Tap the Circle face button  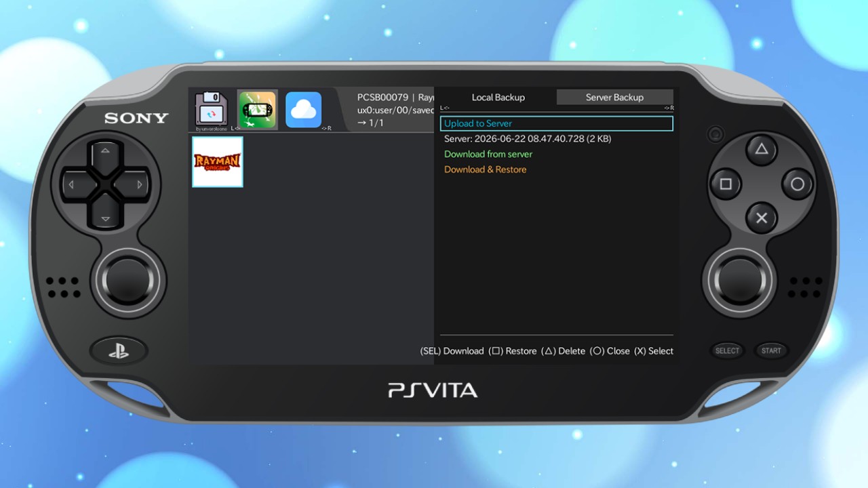797,184
